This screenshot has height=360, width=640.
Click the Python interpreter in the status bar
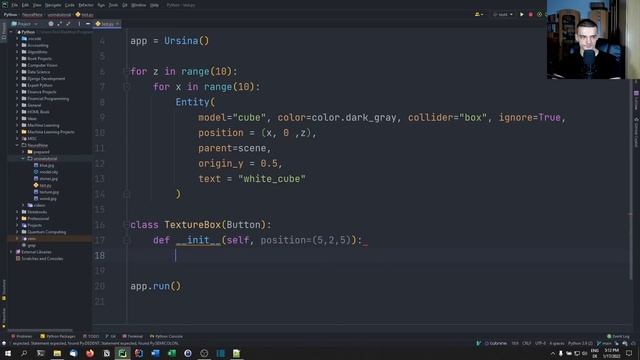[x=580, y=343]
